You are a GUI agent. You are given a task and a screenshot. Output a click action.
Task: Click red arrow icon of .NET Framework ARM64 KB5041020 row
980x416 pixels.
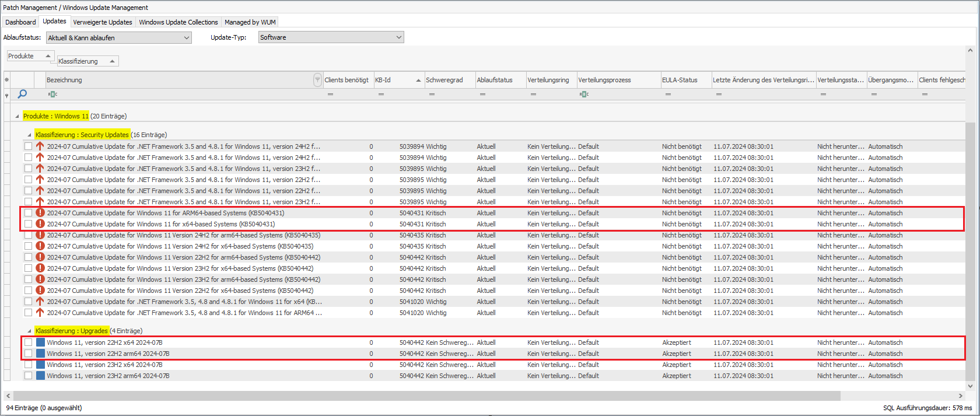pos(40,313)
